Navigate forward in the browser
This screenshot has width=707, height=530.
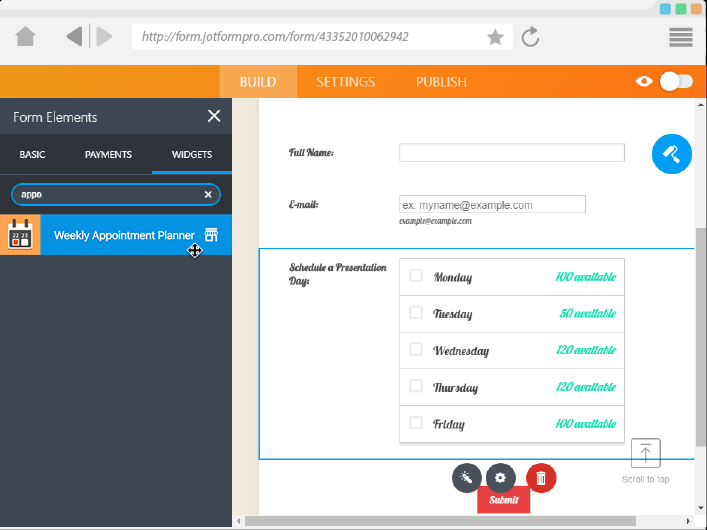(104, 37)
